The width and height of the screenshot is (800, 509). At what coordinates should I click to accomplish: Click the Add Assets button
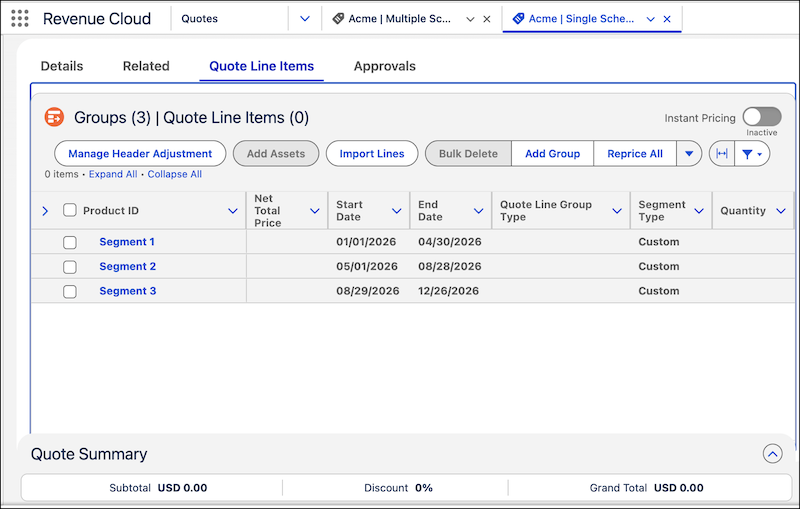click(276, 154)
